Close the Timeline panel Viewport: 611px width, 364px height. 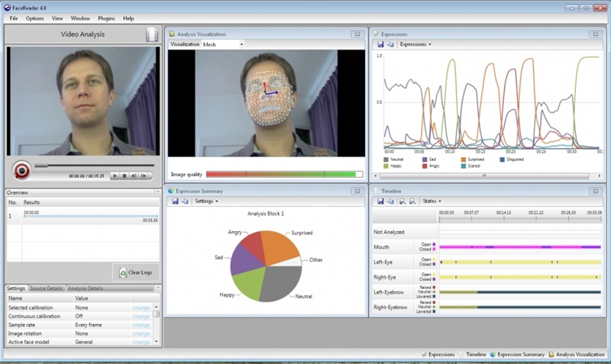click(596, 191)
